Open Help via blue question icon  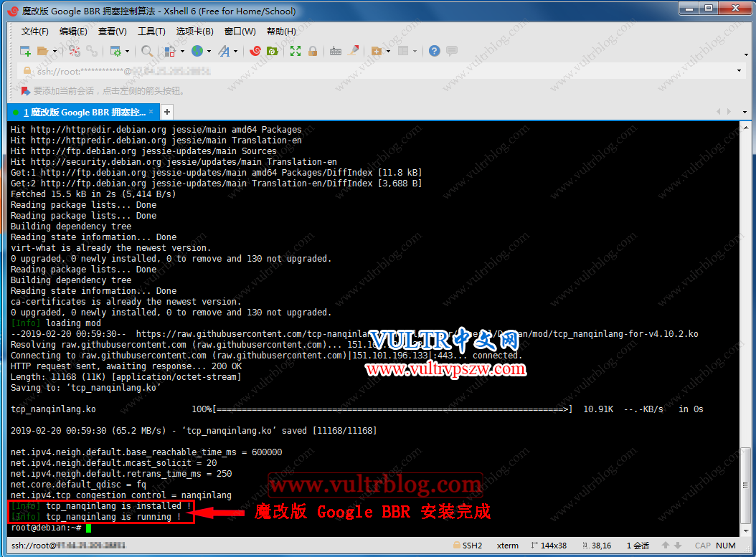tap(435, 51)
